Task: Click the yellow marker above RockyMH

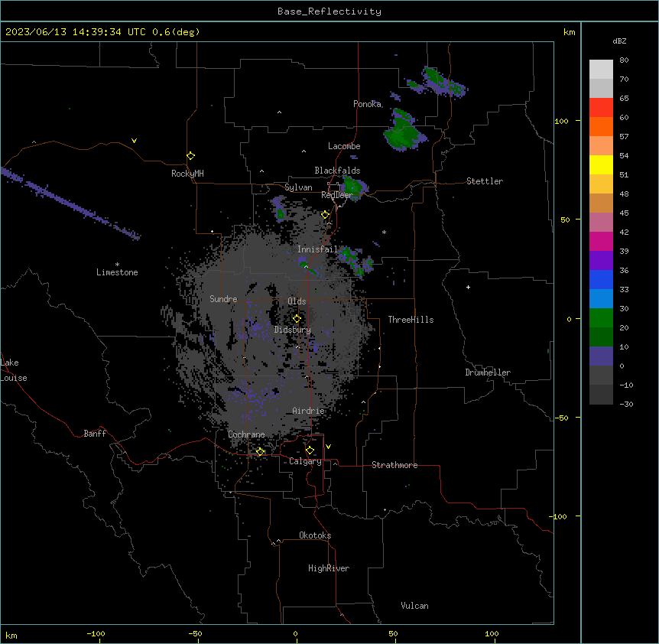Action: pos(190,156)
